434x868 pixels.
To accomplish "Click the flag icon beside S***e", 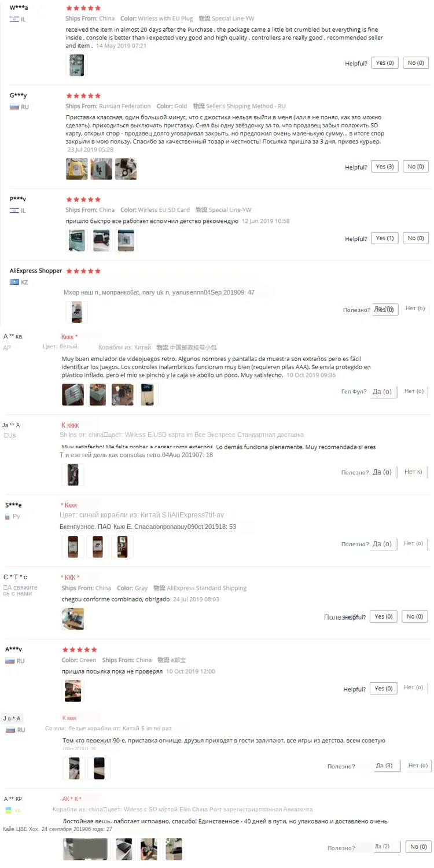I will (x=8, y=516).
